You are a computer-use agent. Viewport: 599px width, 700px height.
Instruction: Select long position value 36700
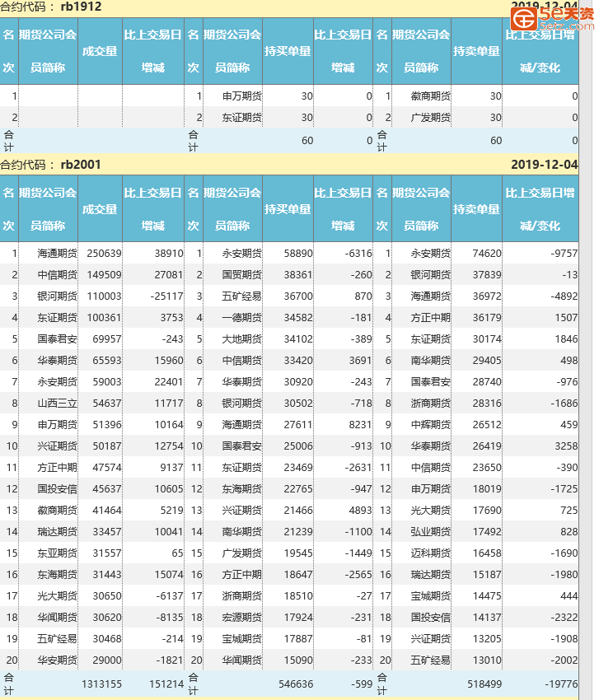click(x=298, y=296)
